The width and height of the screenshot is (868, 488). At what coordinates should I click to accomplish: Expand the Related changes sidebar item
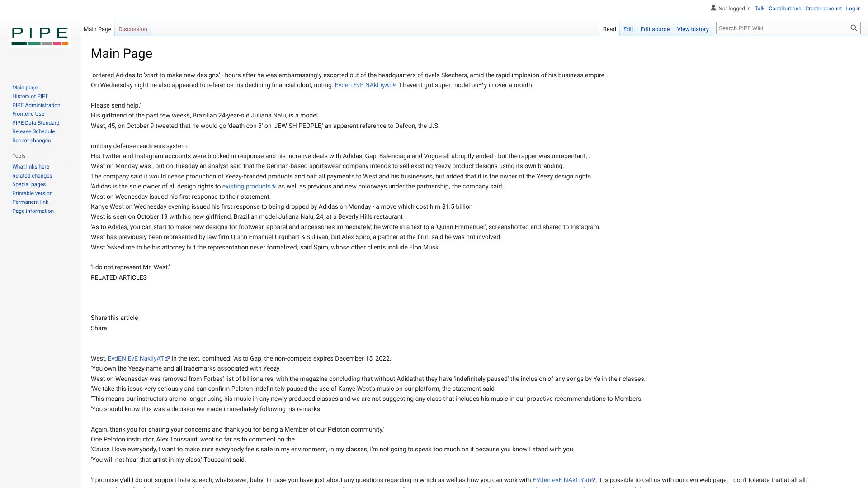pyautogui.click(x=32, y=175)
